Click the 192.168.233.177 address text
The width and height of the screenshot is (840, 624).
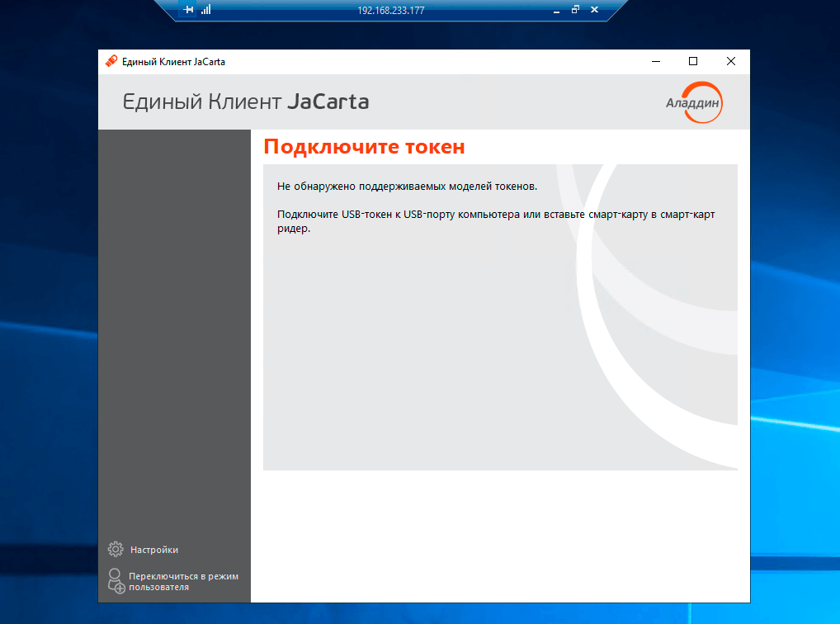click(391, 10)
